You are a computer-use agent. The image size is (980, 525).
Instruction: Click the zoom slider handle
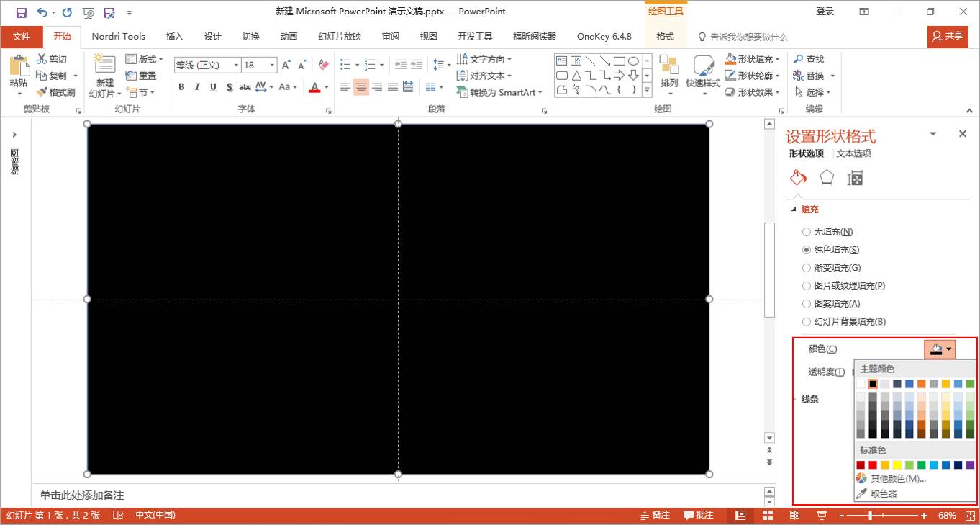(871, 516)
